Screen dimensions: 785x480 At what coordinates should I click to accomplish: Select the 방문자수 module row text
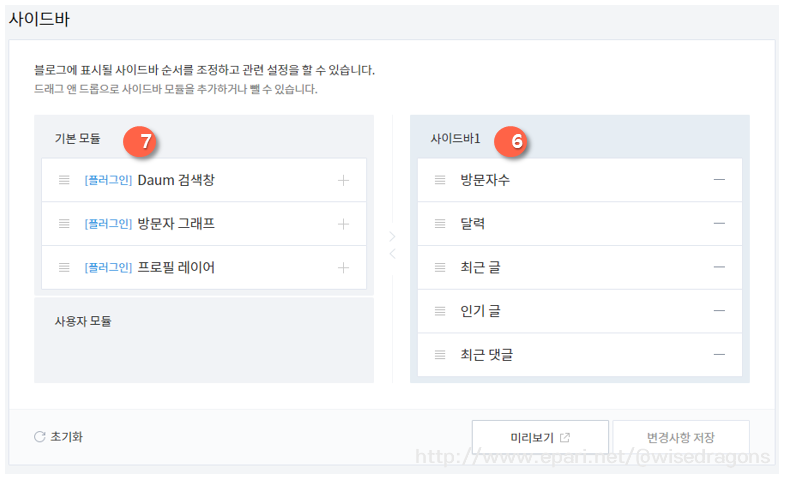point(485,180)
